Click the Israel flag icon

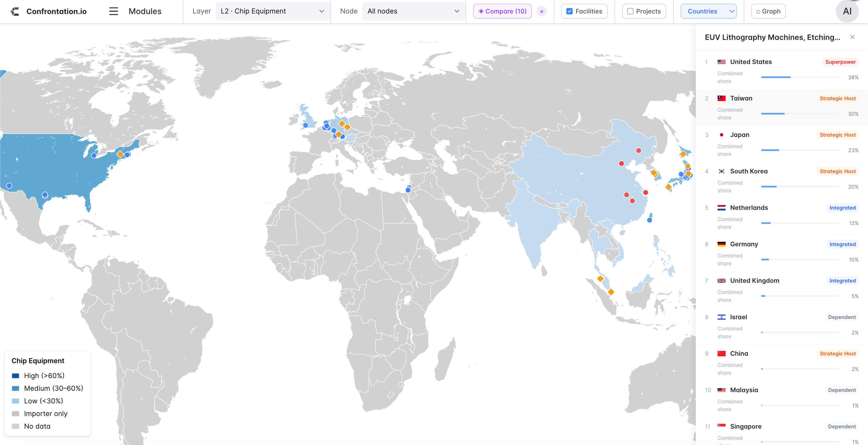coord(721,317)
